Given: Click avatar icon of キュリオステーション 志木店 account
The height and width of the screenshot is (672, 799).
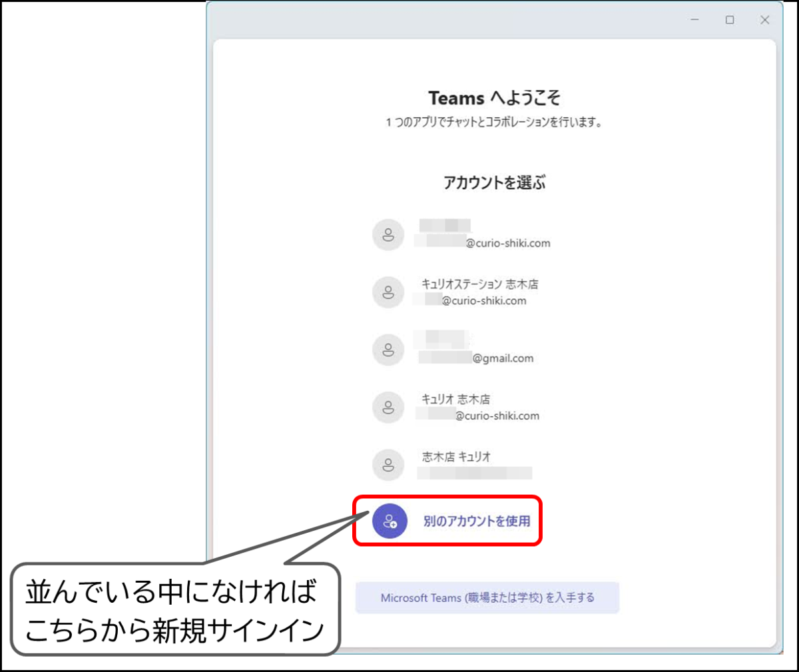Looking at the screenshot, I should 388,292.
